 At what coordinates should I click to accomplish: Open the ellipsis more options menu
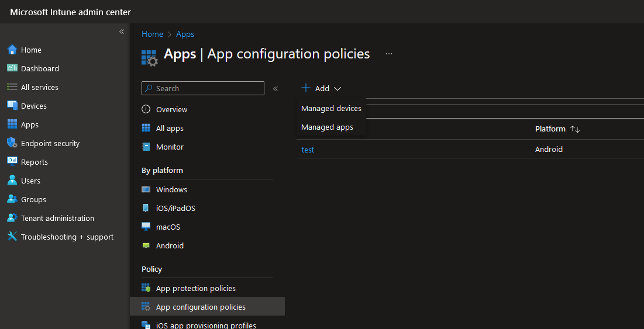[389, 54]
